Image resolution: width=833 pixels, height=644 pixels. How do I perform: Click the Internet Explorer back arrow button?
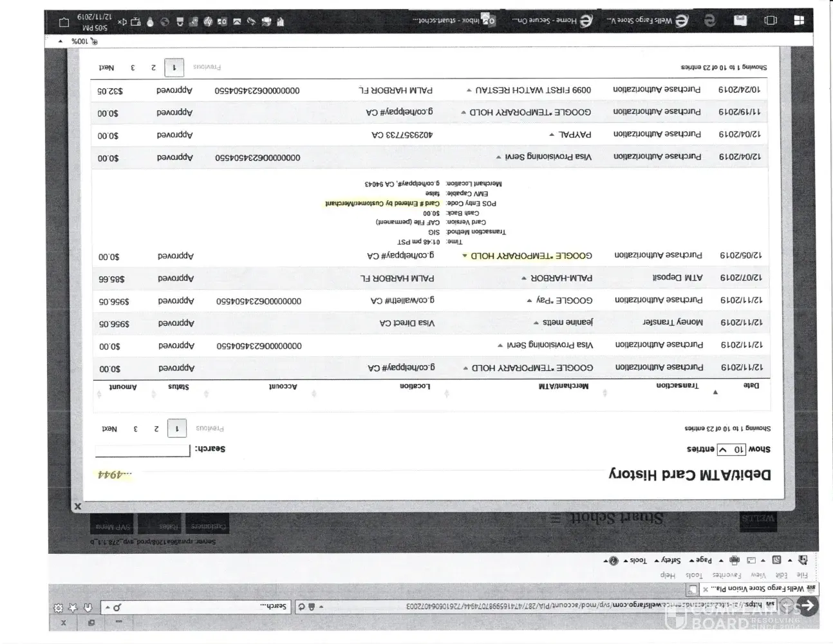tap(807, 605)
